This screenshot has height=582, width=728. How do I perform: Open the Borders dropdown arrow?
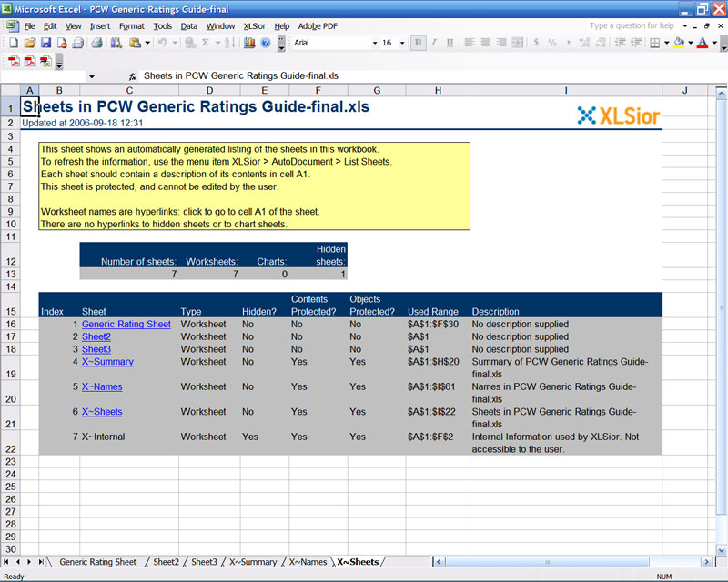(666, 44)
